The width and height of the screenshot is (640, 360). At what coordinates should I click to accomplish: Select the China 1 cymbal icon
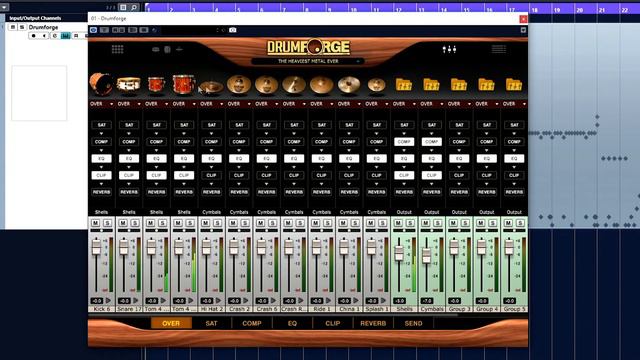[349, 85]
